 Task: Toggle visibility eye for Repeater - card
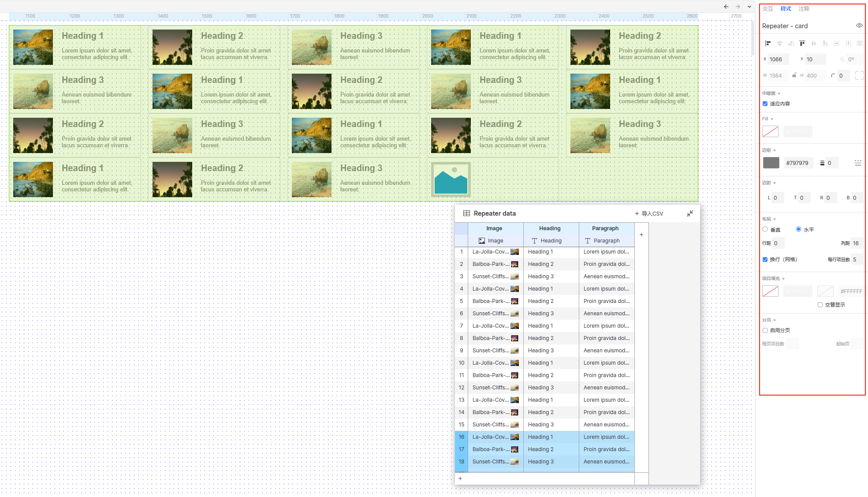coord(859,26)
